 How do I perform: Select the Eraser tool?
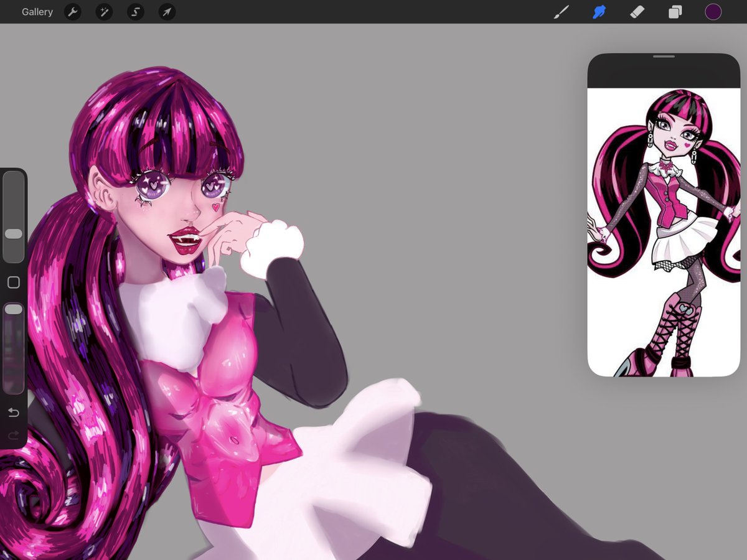637,12
